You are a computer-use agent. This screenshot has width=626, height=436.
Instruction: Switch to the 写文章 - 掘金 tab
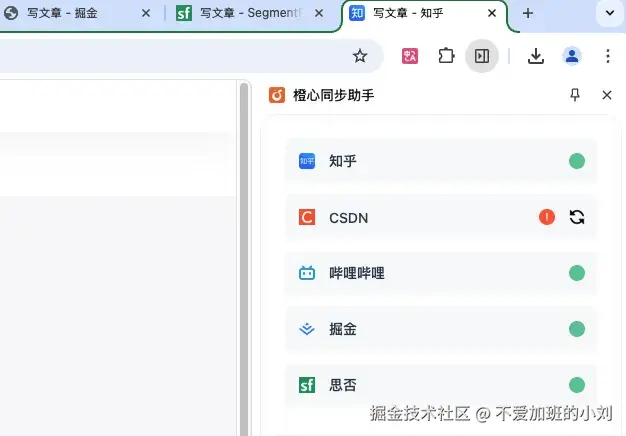[x=76, y=14]
